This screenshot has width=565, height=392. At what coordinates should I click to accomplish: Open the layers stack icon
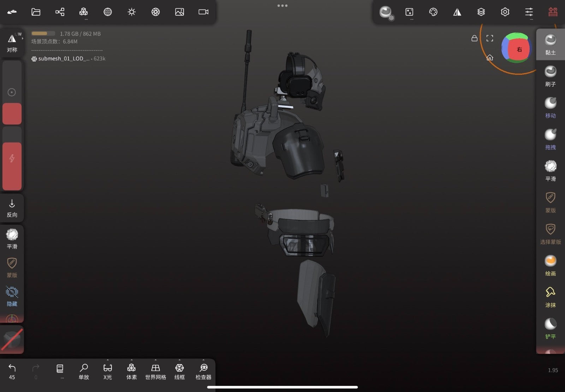pos(481,12)
